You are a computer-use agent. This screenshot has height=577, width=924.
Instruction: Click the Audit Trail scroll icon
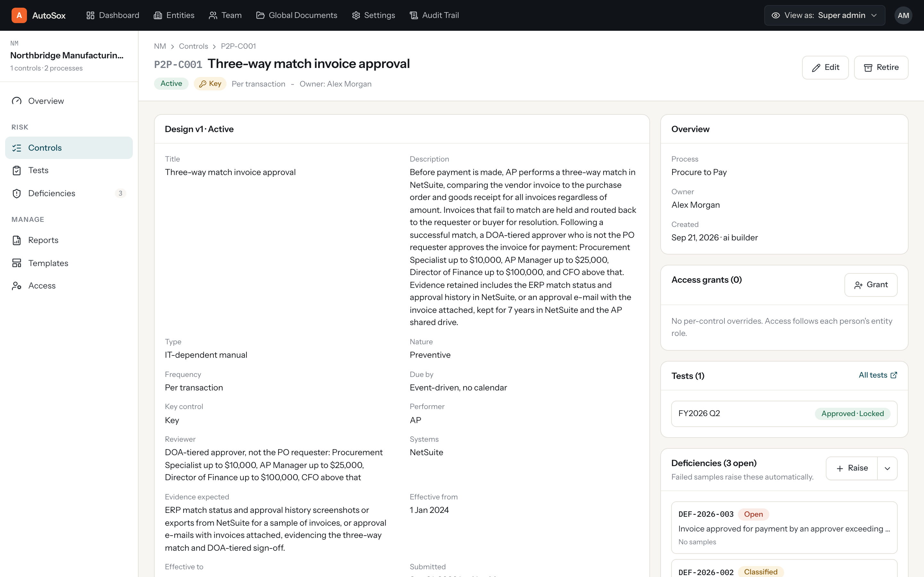[x=414, y=15]
